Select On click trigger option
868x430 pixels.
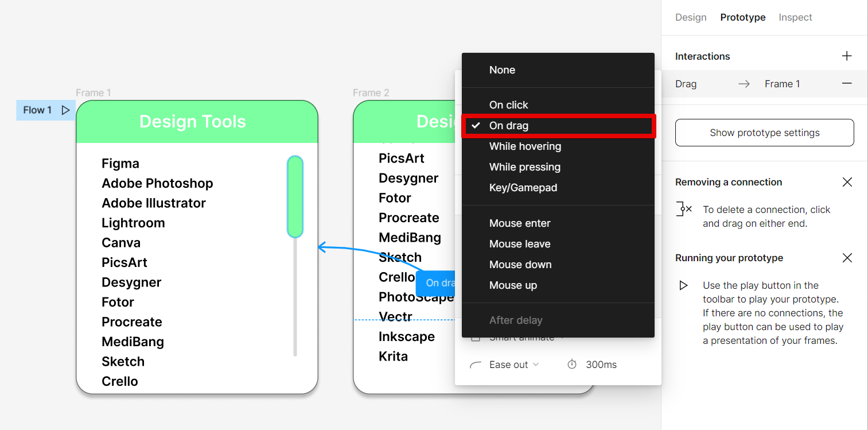(x=508, y=105)
